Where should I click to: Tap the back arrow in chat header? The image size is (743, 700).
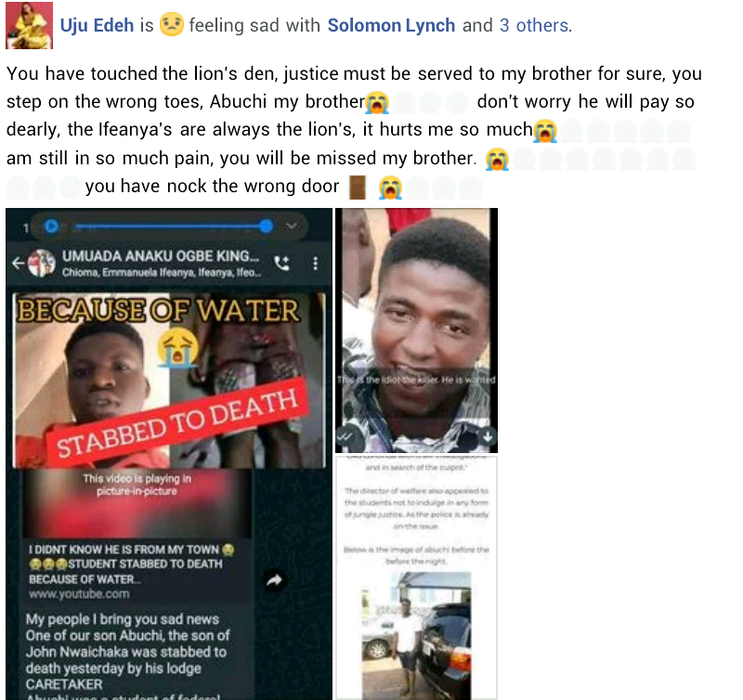point(18,263)
